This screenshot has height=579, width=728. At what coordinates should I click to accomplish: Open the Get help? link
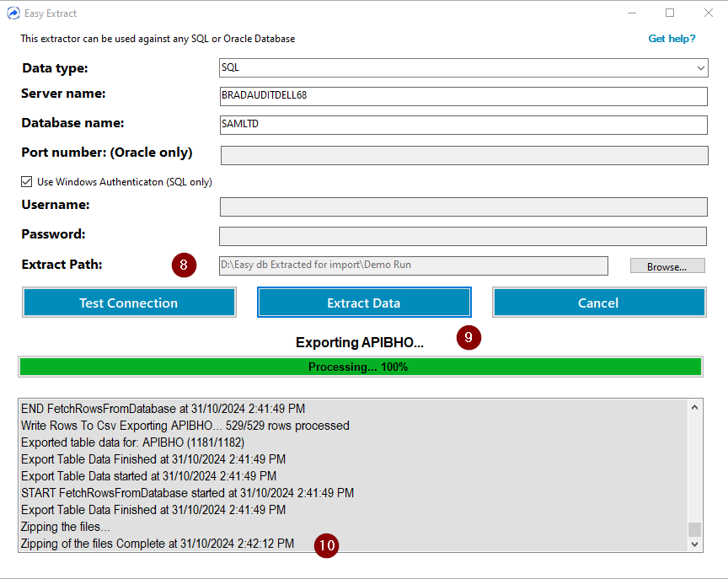click(x=672, y=39)
